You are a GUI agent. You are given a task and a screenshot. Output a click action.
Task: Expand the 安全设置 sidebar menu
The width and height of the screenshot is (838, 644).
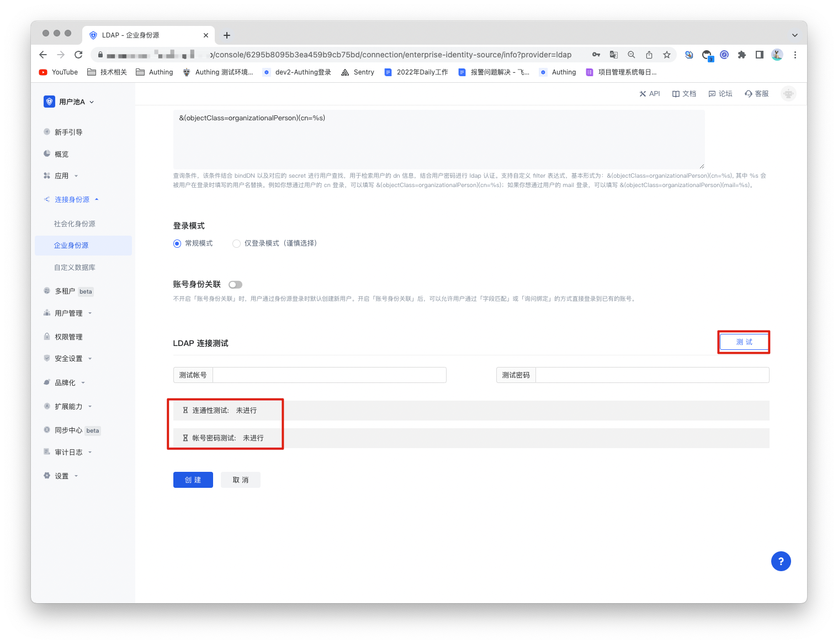pyautogui.click(x=68, y=358)
